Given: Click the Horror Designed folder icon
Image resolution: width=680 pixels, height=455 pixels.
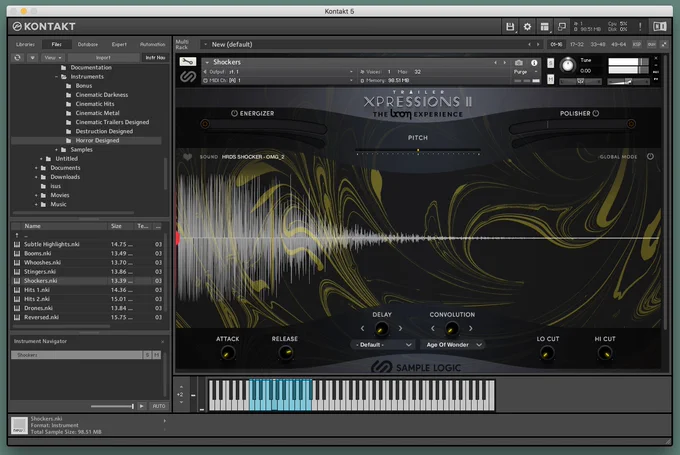Looking at the screenshot, I should click(69, 141).
